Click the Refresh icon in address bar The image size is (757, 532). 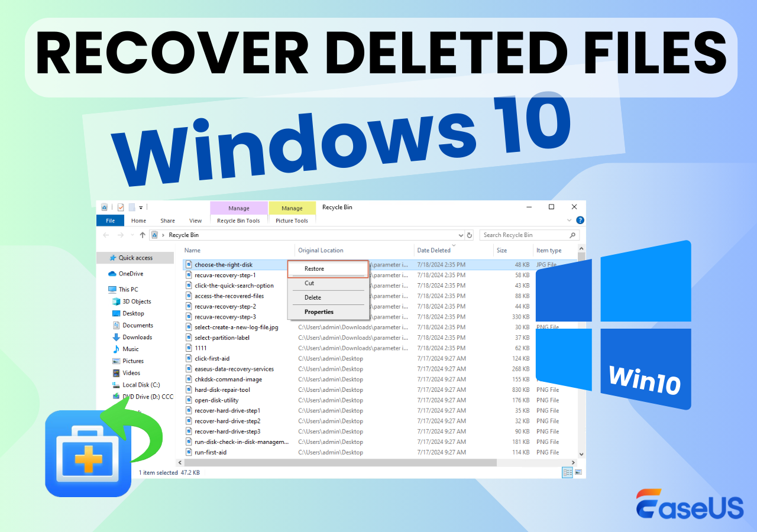click(x=470, y=235)
